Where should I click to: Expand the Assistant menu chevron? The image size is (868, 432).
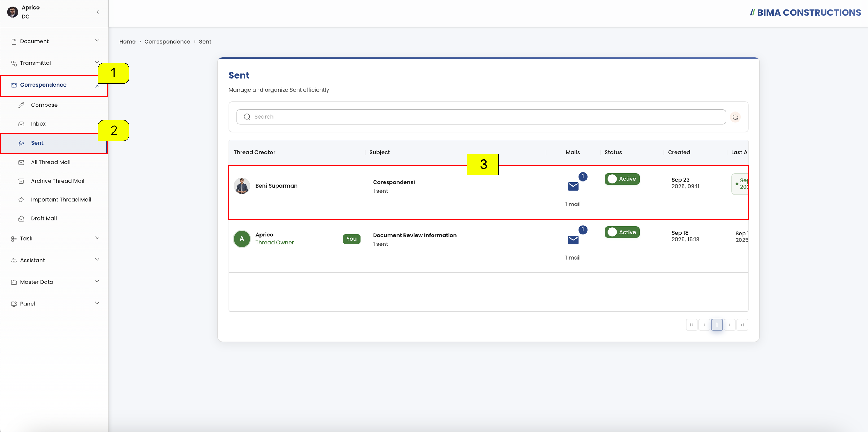coord(97,260)
